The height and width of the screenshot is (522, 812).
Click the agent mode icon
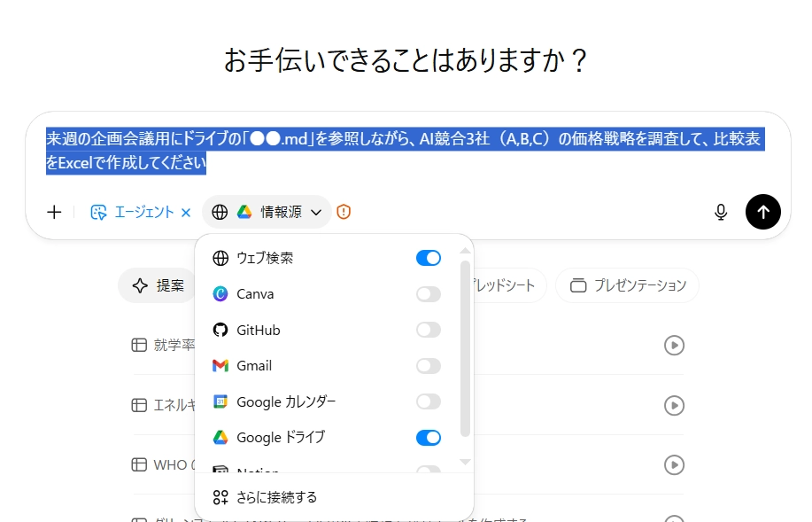point(98,212)
